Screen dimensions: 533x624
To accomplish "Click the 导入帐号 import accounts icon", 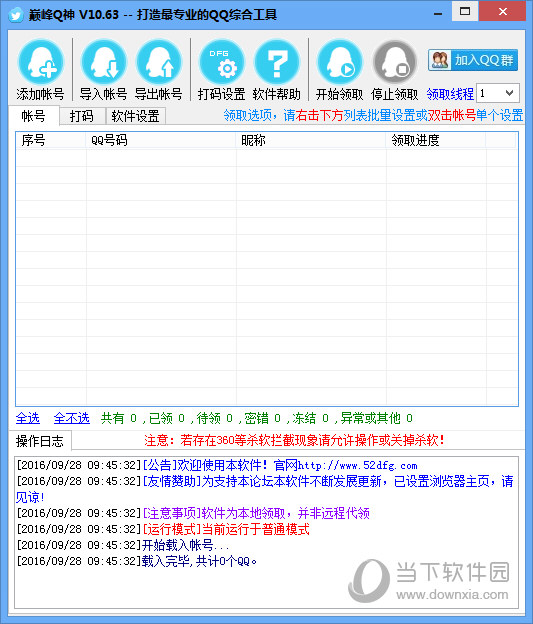I will point(103,62).
